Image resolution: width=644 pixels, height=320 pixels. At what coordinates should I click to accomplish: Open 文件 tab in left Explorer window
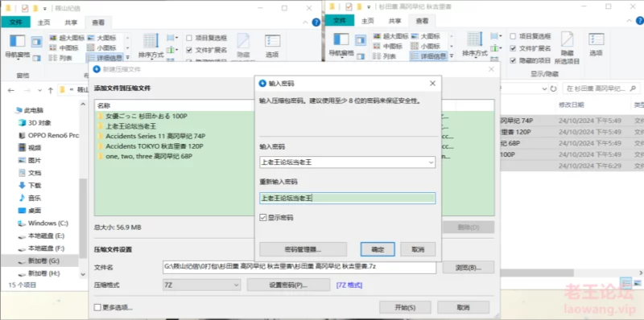15,23
